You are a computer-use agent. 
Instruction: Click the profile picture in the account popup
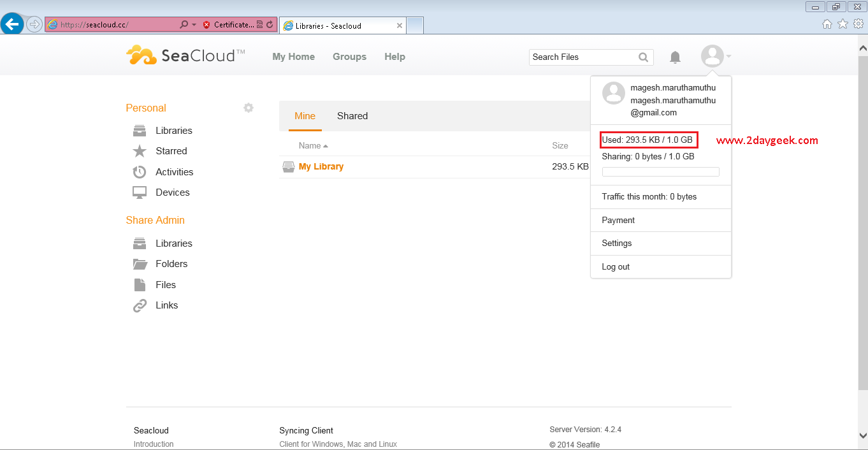coord(614,93)
